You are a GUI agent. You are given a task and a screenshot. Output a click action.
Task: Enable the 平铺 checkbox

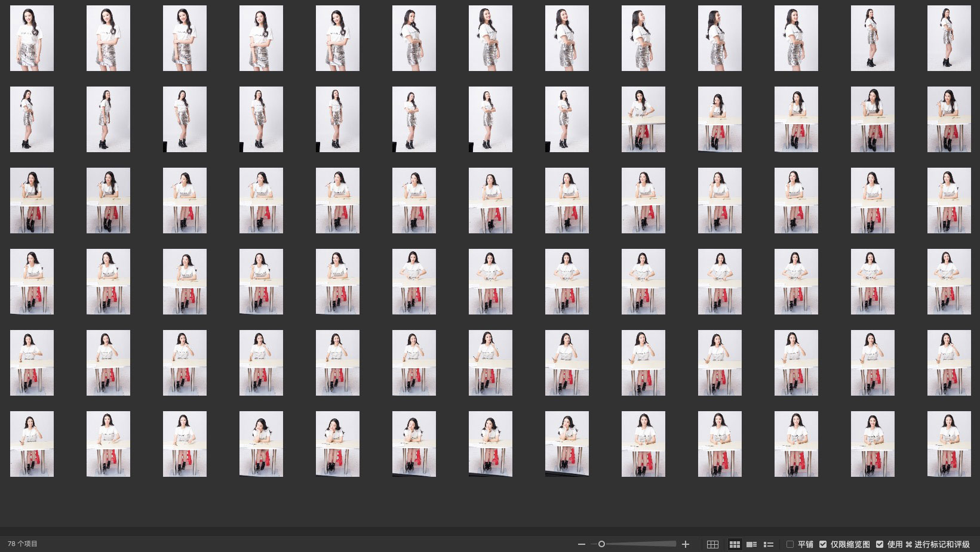coord(790,544)
